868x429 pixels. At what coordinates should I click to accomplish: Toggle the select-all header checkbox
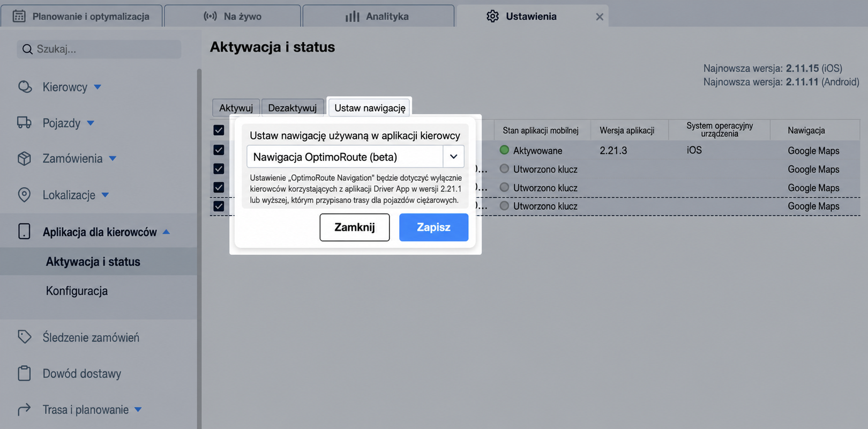pos(219,130)
